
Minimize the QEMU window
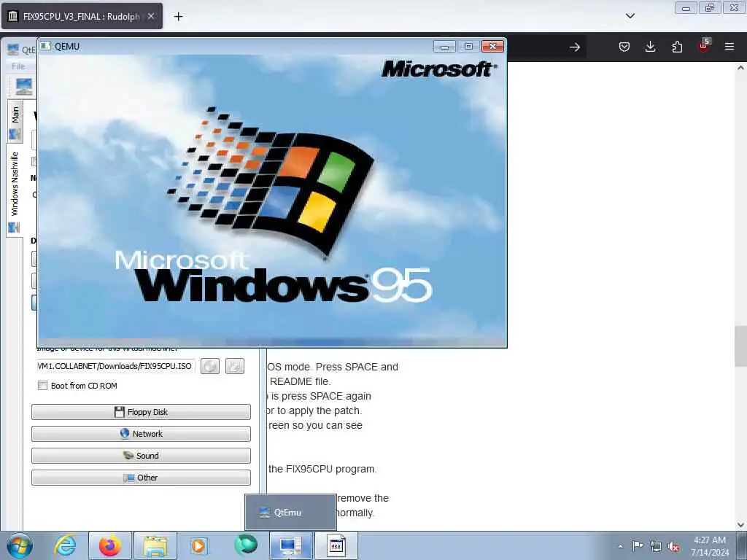point(444,46)
